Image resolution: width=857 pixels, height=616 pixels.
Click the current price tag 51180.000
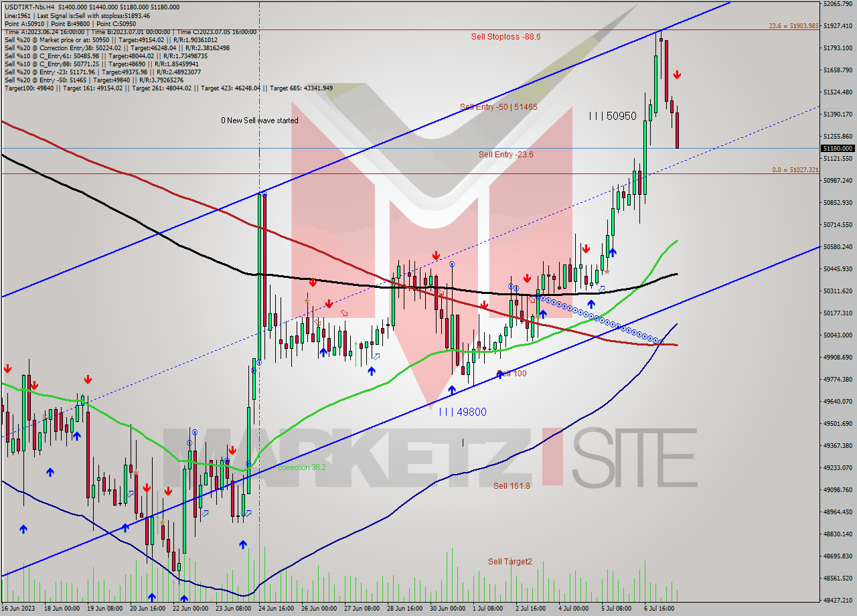[x=838, y=149]
